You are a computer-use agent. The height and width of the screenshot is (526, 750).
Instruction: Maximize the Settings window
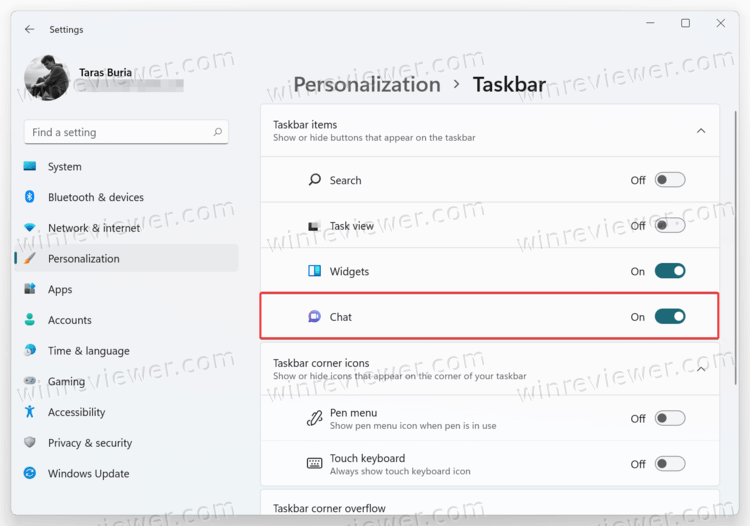[x=685, y=23]
